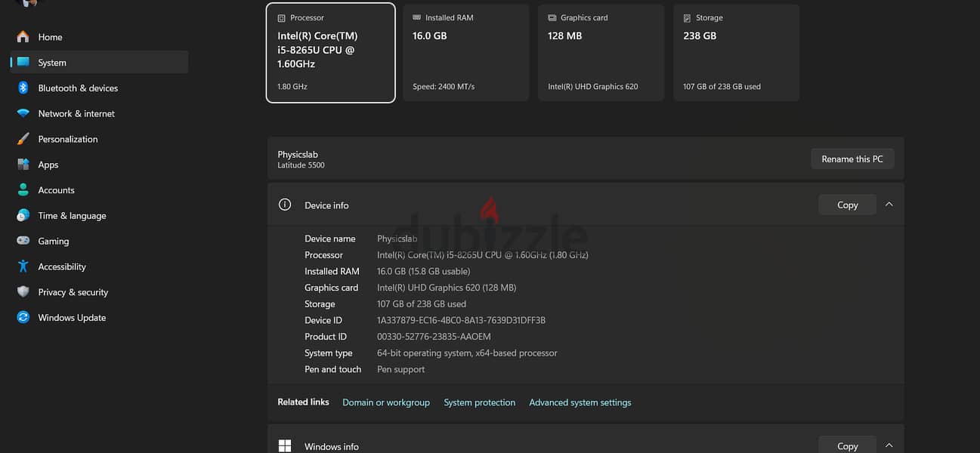Screen dimensions: 980x453
Task: Click 107 GB of 238 GB used row value
Action: (x=422, y=304)
